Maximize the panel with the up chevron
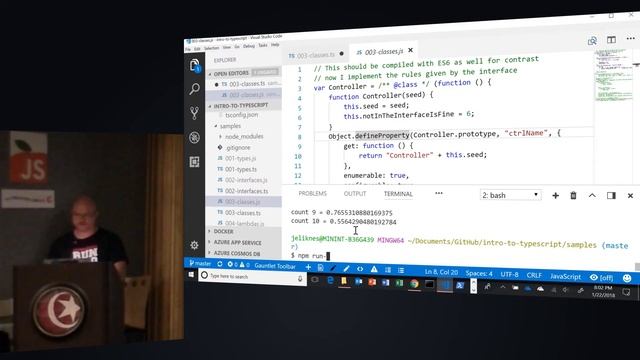Viewport: 640px width, 360px height. (x=592, y=196)
